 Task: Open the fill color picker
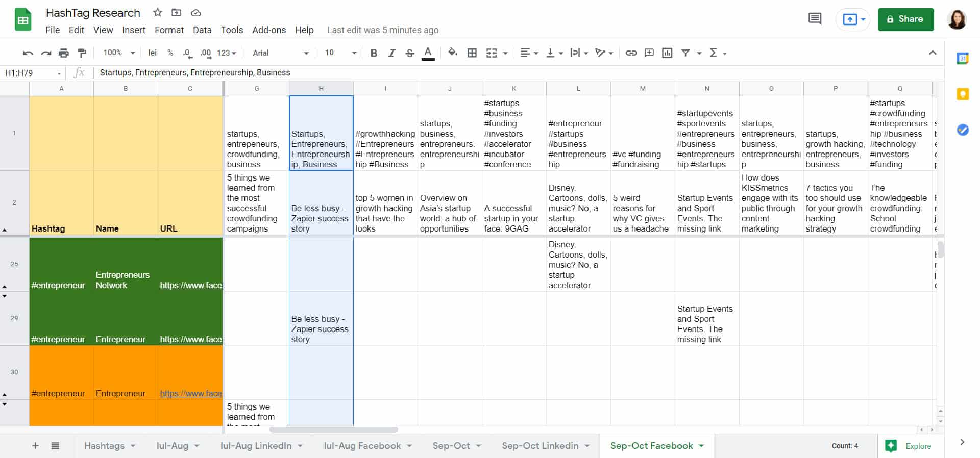(x=452, y=53)
